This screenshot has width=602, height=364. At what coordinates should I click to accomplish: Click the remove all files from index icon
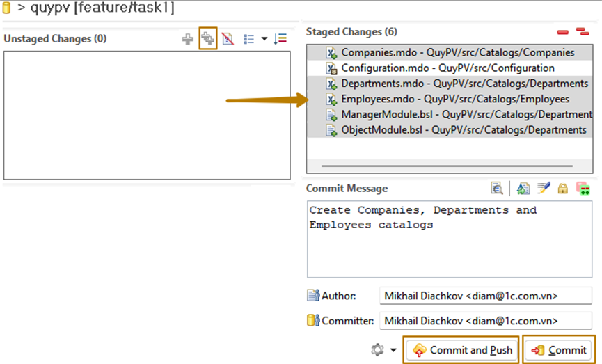coord(583,32)
